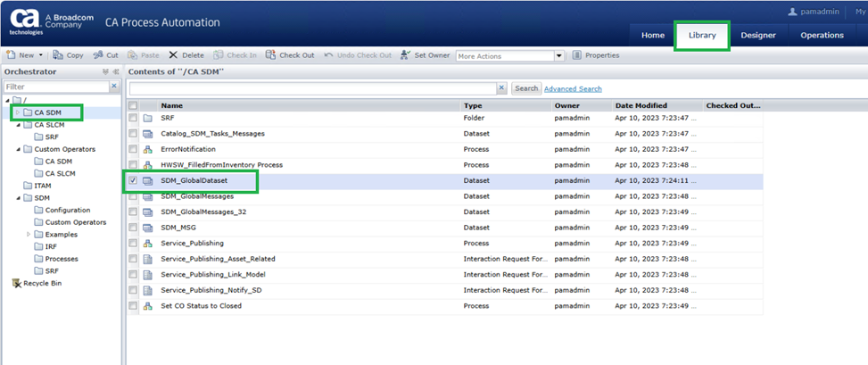Click the Orchestrator Filter input field
The image size is (868, 365).
coord(56,87)
